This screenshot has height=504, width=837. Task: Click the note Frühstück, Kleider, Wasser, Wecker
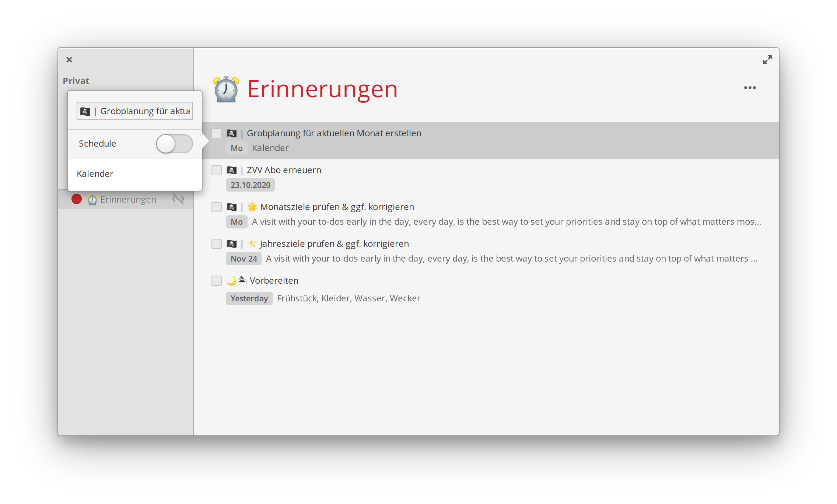(349, 298)
